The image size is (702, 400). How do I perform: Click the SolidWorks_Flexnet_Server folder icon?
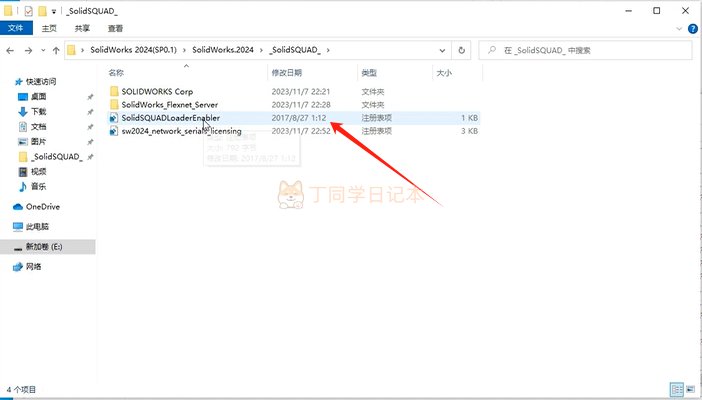(114, 104)
